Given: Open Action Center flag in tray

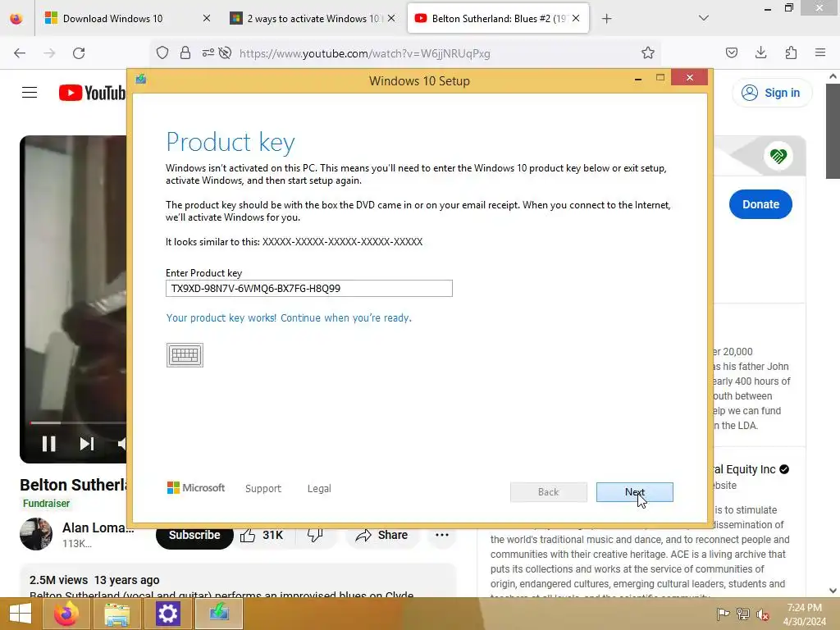Looking at the screenshot, I should (723, 614).
